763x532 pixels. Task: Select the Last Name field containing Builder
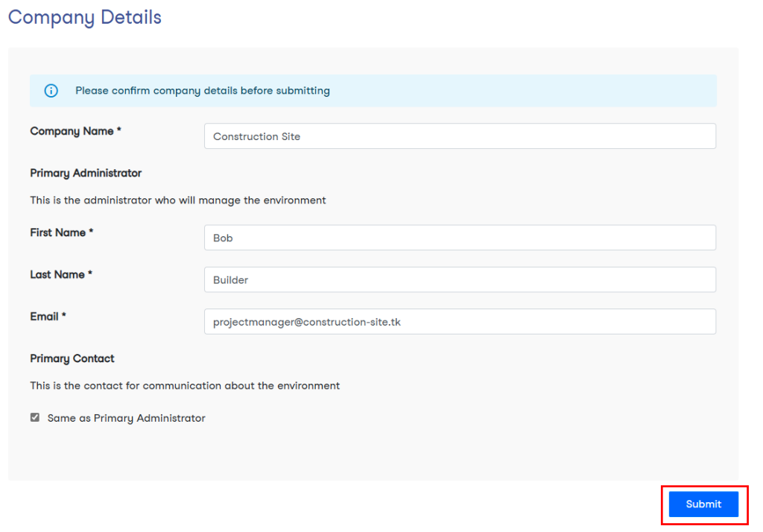[x=460, y=279]
